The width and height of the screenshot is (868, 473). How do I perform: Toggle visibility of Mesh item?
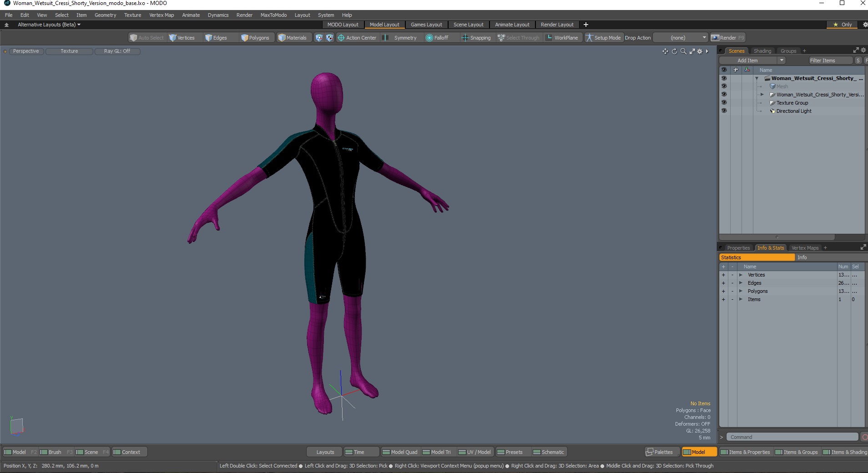[724, 86]
